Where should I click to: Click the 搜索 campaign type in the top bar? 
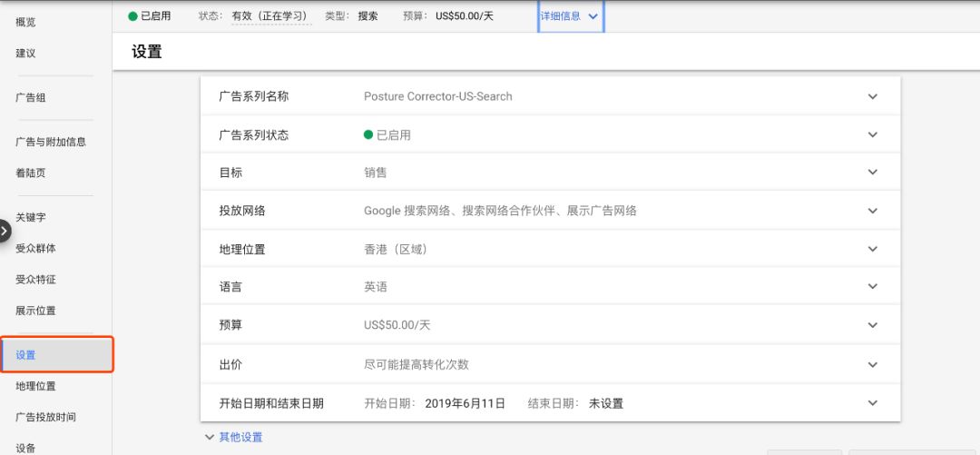tap(367, 16)
